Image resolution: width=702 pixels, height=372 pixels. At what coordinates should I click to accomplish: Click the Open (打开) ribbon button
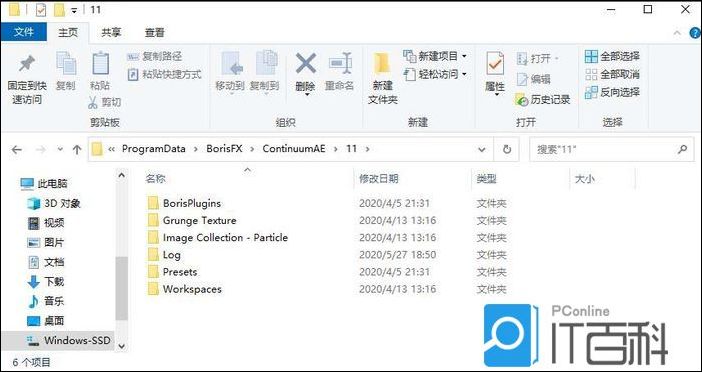point(538,59)
